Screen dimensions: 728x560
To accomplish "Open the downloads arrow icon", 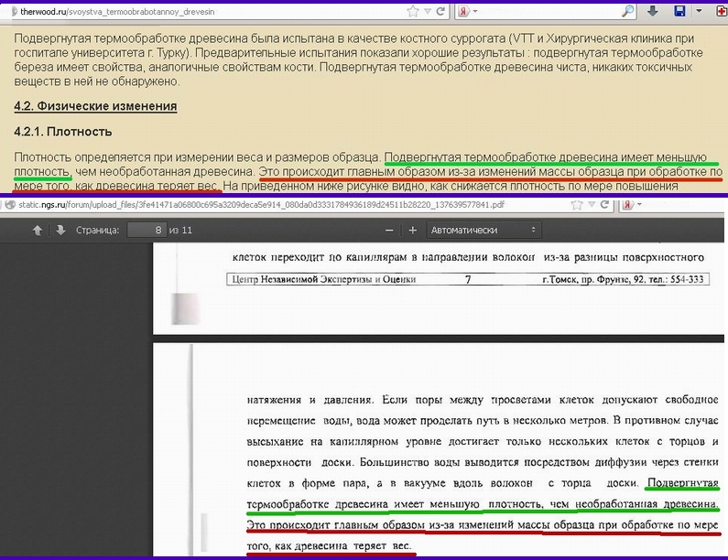I will pos(654,12).
